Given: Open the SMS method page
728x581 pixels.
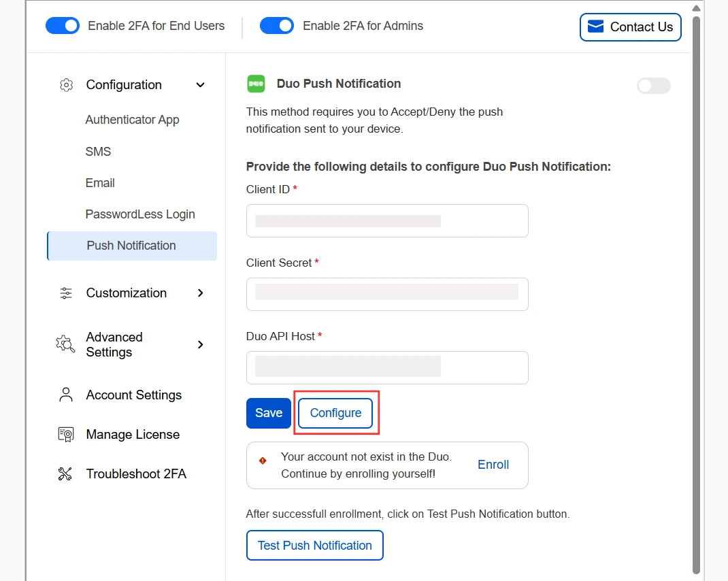Looking at the screenshot, I should 98,152.
